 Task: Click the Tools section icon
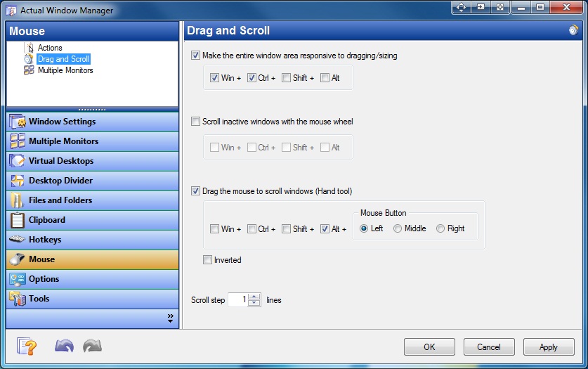pos(18,299)
